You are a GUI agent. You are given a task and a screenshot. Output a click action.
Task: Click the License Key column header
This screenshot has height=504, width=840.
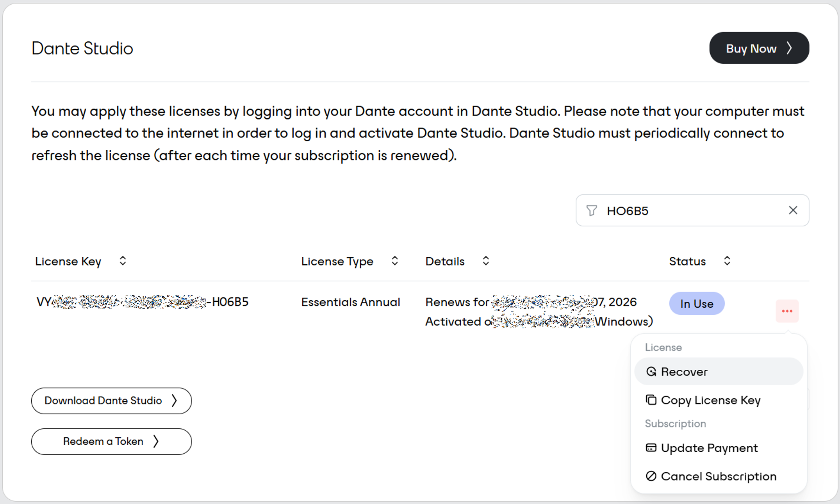tap(68, 261)
